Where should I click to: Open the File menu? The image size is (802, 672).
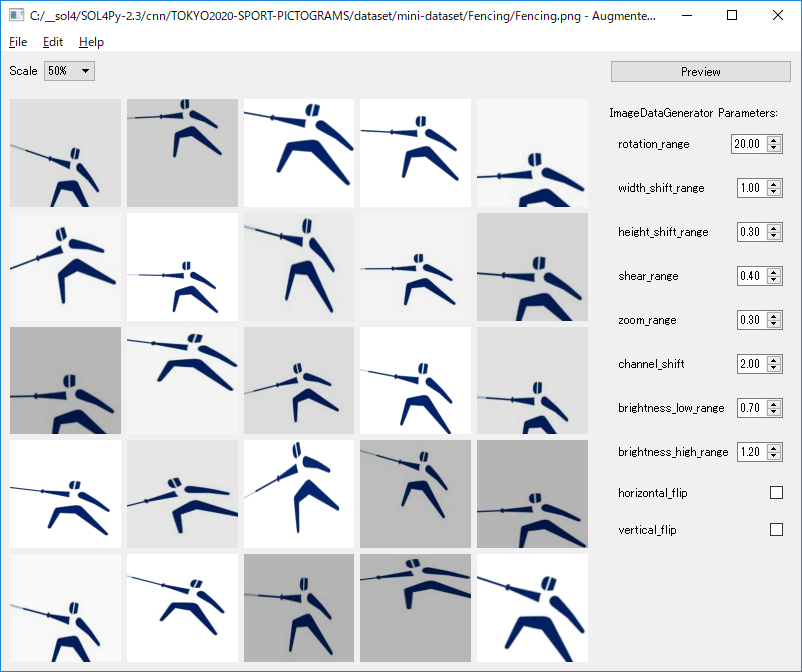[x=18, y=42]
